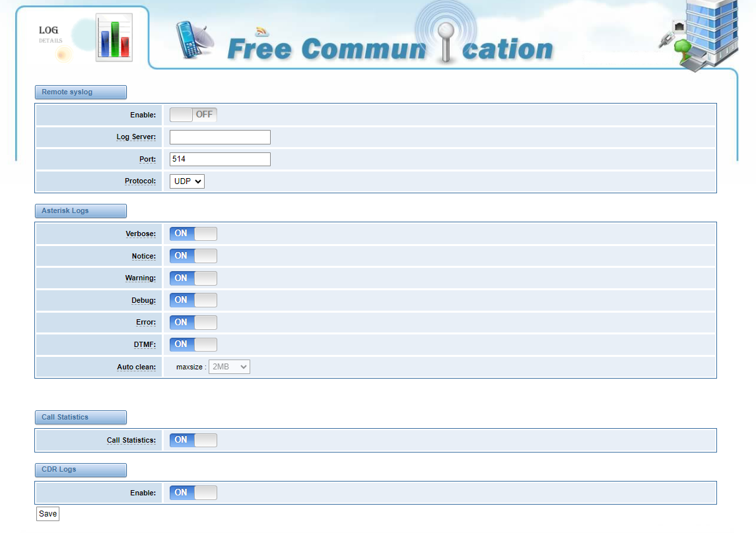Image resolution: width=756 pixels, height=533 pixels.
Task: Click the bar chart icon beside LOG DETAILS
Action: (114, 38)
